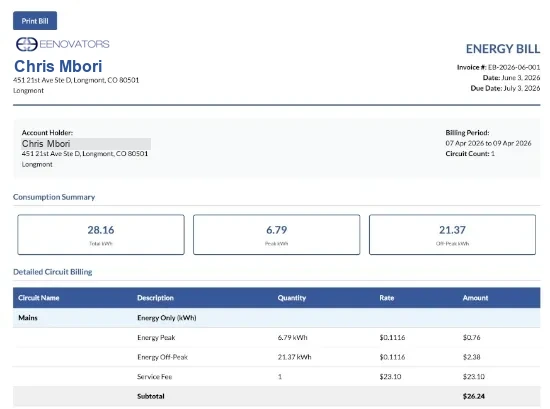Select the $0.76 amount cell

pos(471,337)
